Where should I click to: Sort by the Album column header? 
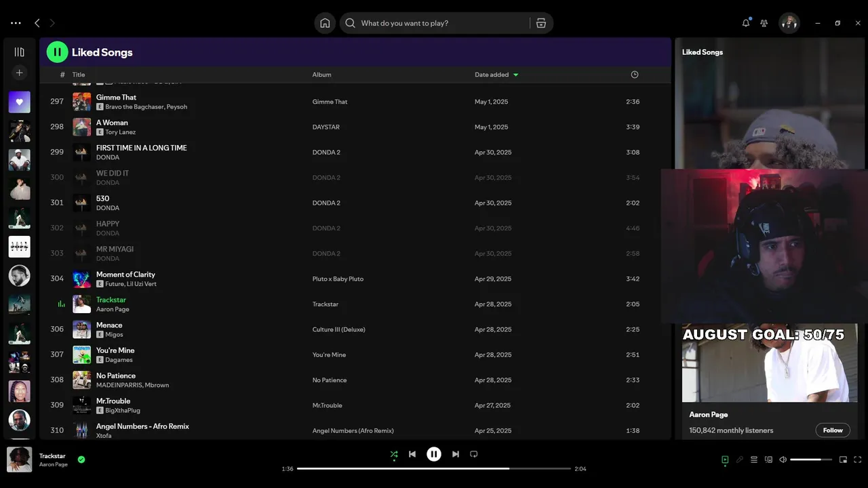click(x=322, y=75)
